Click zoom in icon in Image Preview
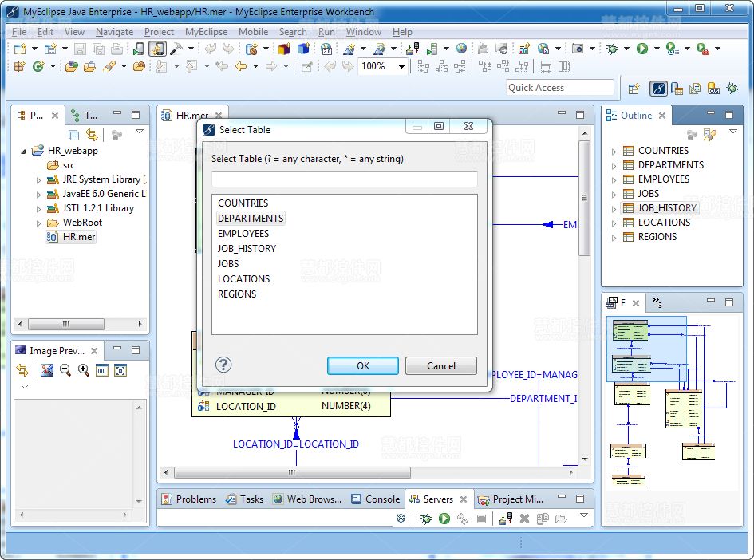 [x=83, y=370]
